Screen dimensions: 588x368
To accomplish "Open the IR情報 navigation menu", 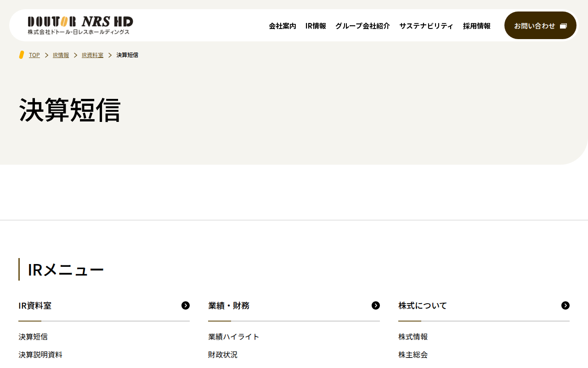I will [x=316, y=26].
